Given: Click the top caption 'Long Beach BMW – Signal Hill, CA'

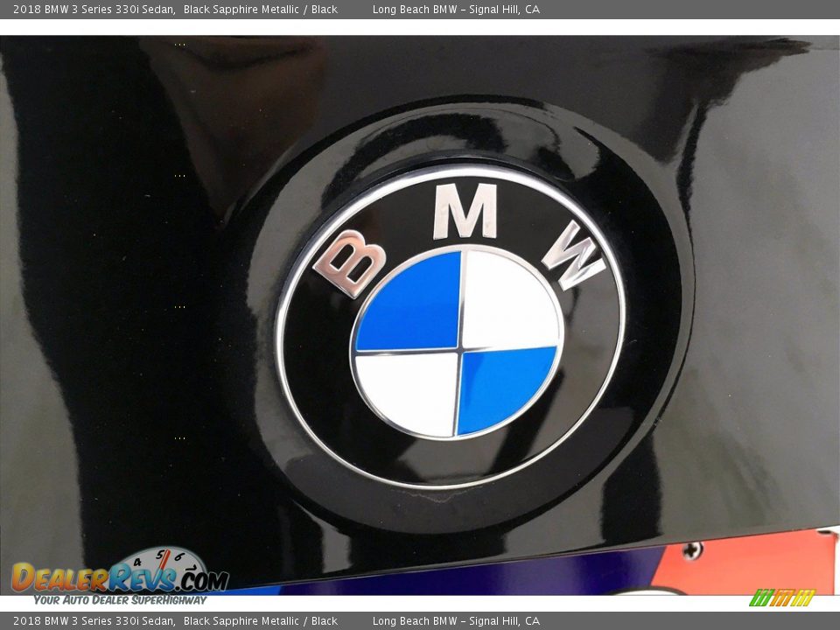Looking at the screenshot, I should [456, 9].
